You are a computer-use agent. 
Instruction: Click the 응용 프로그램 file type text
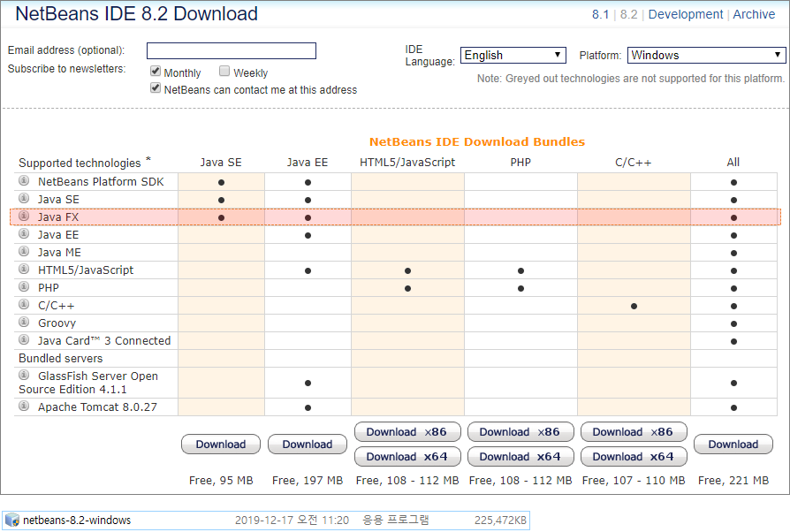[x=396, y=520]
